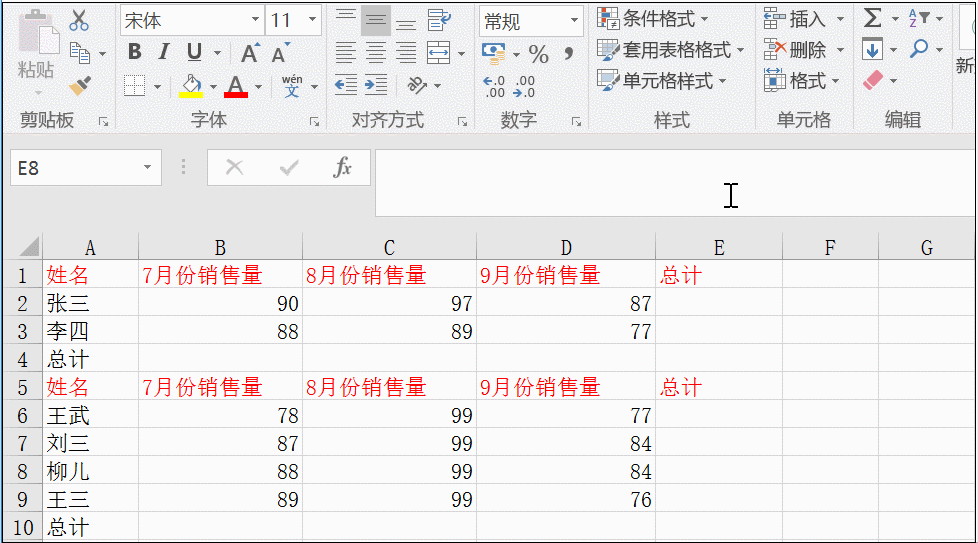Apply red font color A
The height and width of the screenshot is (543, 978).
click(x=236, y=85)
